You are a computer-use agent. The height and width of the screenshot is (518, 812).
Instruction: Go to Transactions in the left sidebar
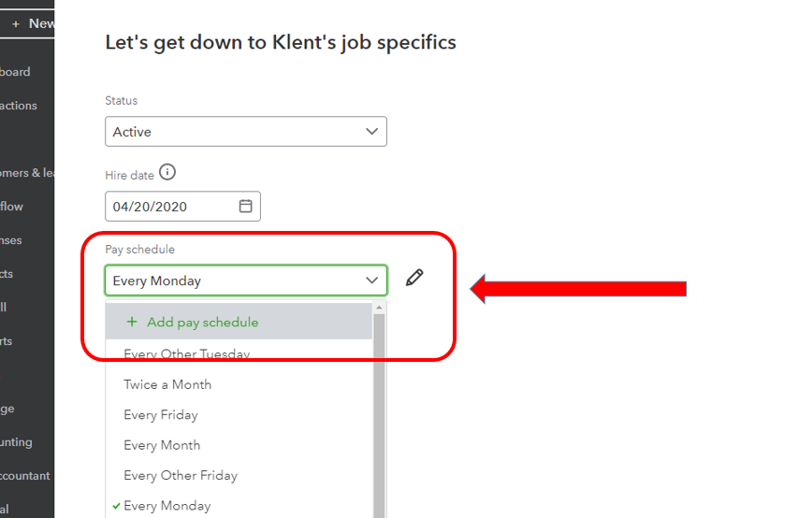tap(19, 106)
